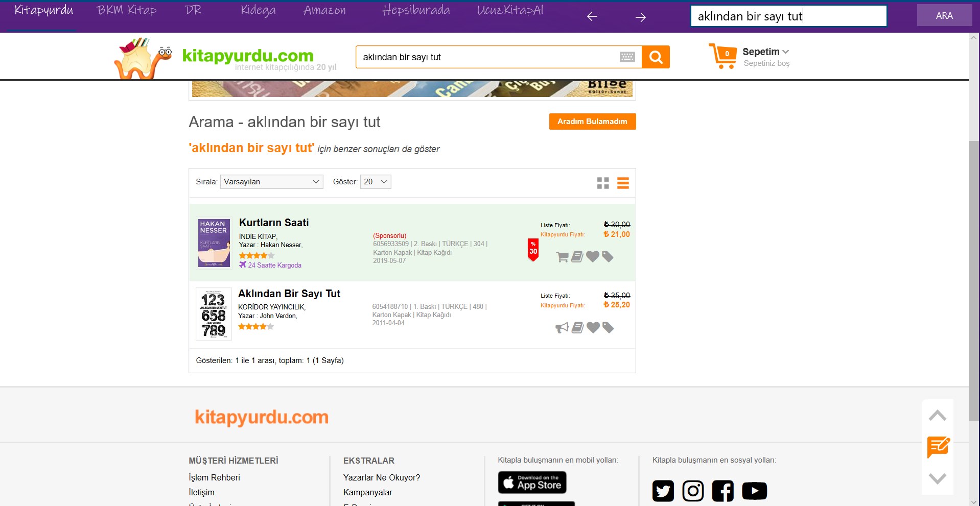Open the Kurtların Saati book cover thumbnail
The image size is (980, 506).
pos(214,243)
